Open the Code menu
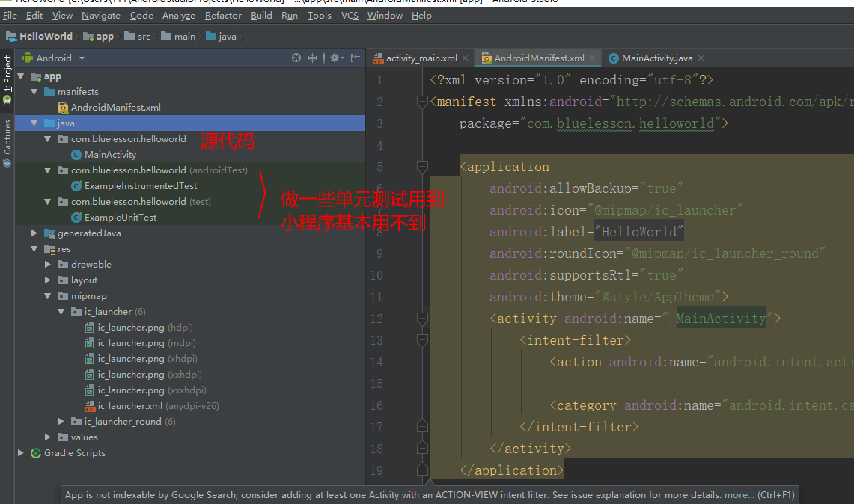Screen dimensions: 854x504 (141, 16)
